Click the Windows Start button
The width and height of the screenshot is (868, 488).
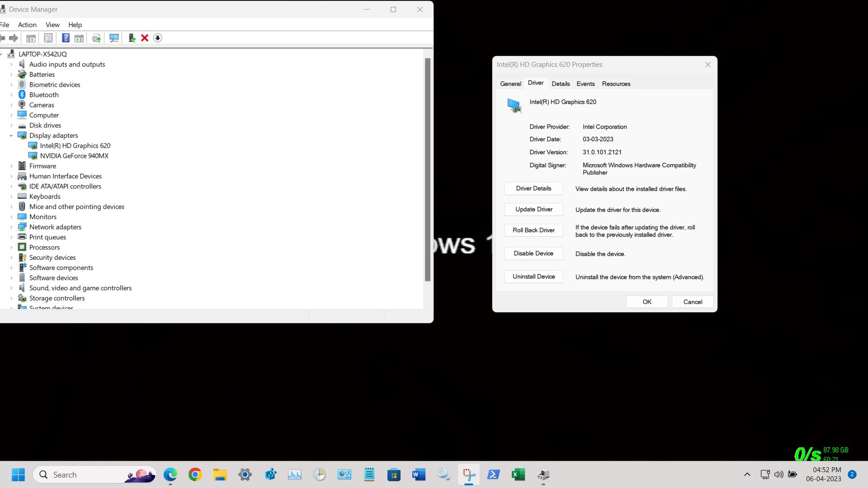coord(19,475)
